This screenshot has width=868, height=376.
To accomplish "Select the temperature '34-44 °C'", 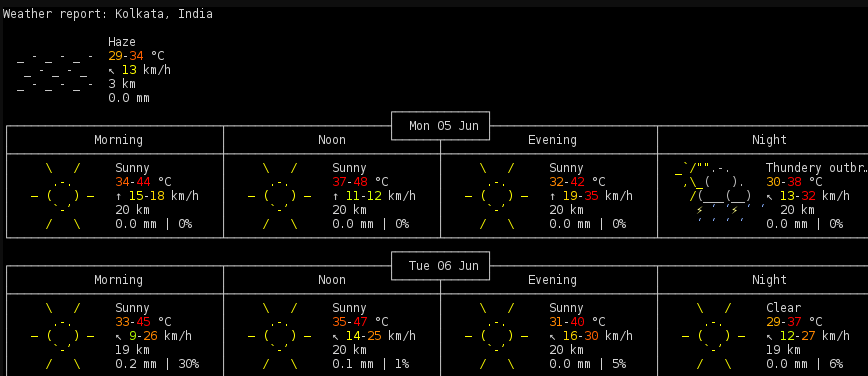I will tap(143, 182).
